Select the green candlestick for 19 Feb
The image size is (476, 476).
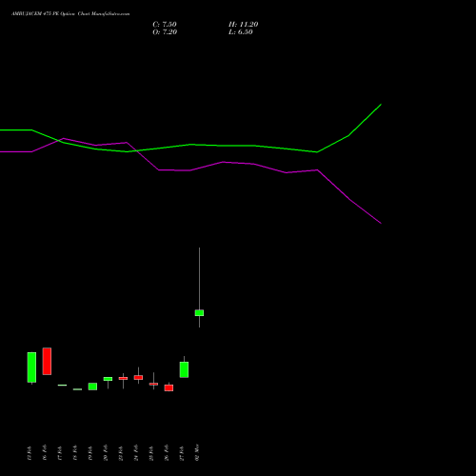coord(92,387)
